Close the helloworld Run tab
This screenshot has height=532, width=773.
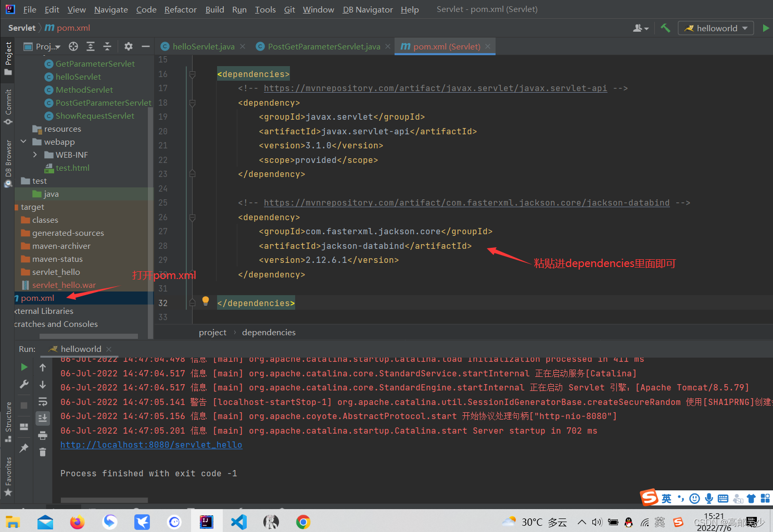click(109, 349)
